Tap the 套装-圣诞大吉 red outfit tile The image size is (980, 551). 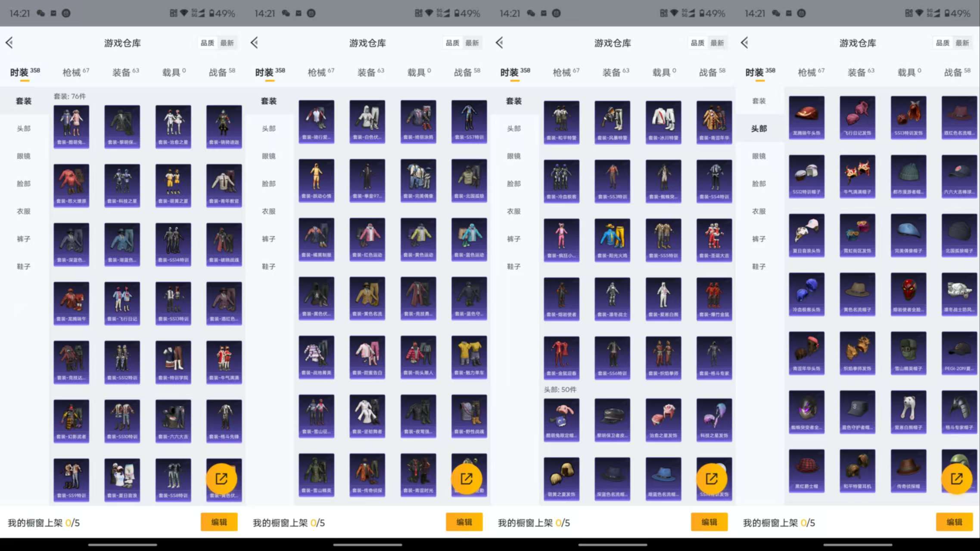[714, 240]
